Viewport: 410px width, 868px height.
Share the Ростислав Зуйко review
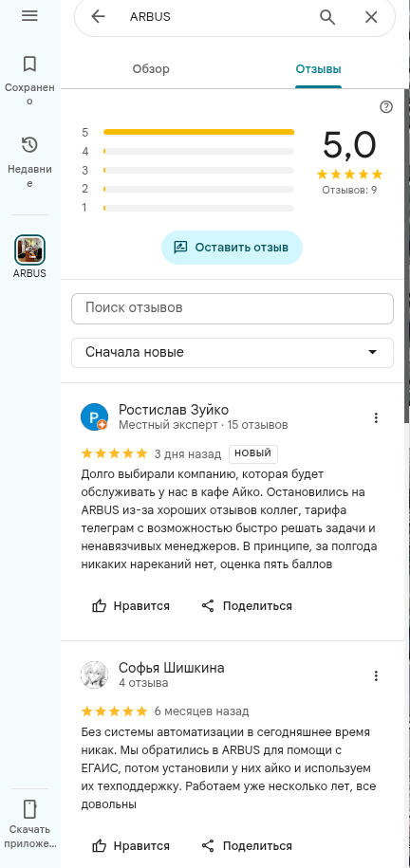pyautogui.click(x=247, y=605)
